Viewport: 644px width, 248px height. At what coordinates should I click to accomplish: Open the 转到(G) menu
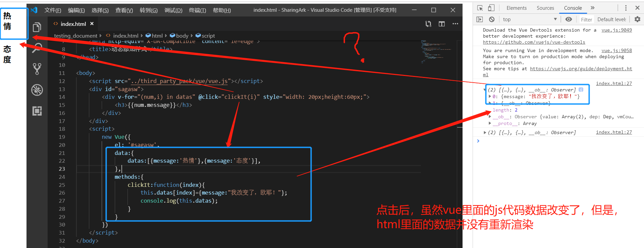click(x=149, y=10)
